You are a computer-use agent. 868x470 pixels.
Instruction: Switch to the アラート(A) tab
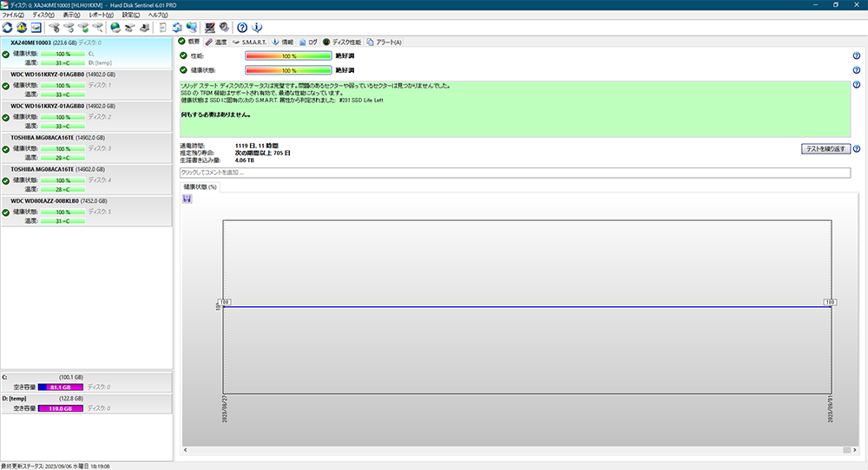pyautogui.click(x=385, y=42)
